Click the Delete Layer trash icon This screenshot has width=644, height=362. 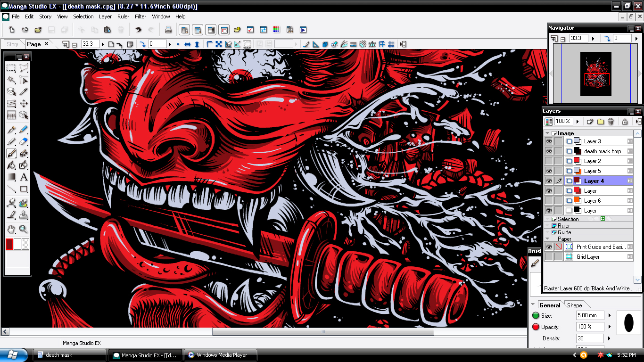(611, 121)
